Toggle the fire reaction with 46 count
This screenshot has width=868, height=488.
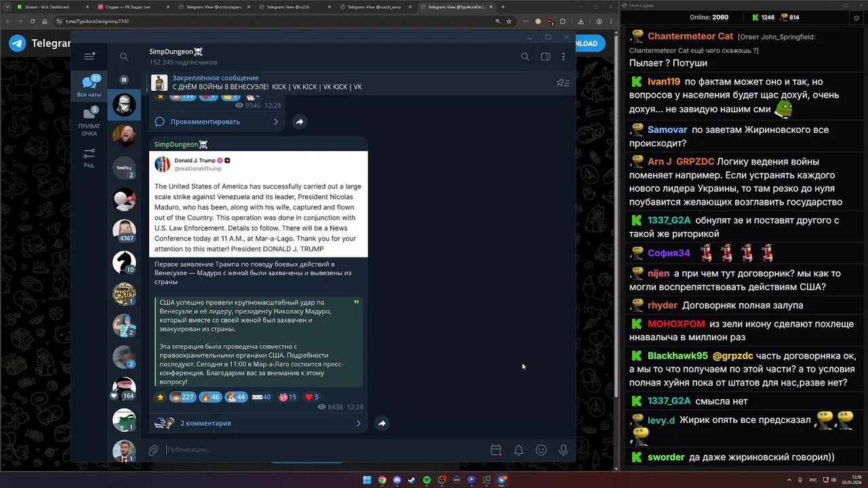210,397
